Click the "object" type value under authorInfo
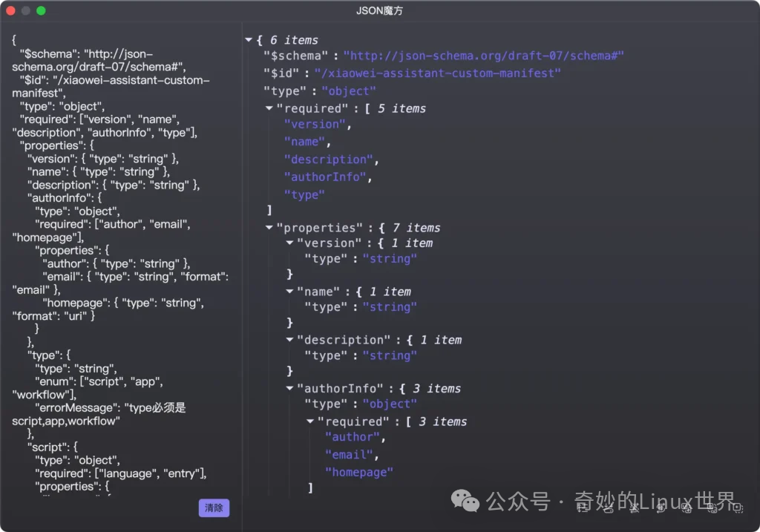The height and width of the screenshot is (532, 760). coord(390,404)
